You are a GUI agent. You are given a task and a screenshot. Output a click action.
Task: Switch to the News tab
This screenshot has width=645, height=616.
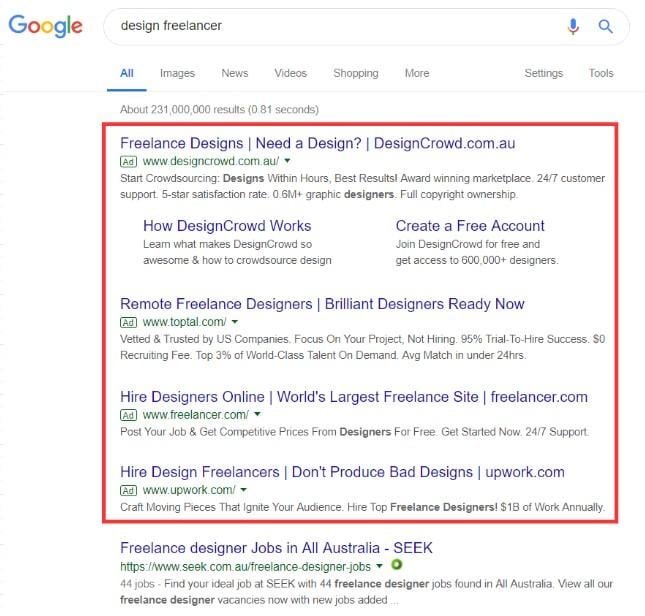(235, 73)
